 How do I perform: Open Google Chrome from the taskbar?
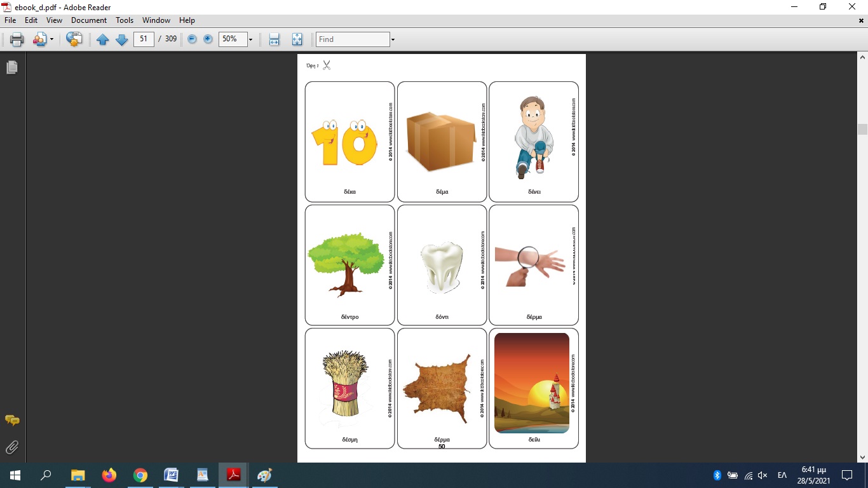140,475
